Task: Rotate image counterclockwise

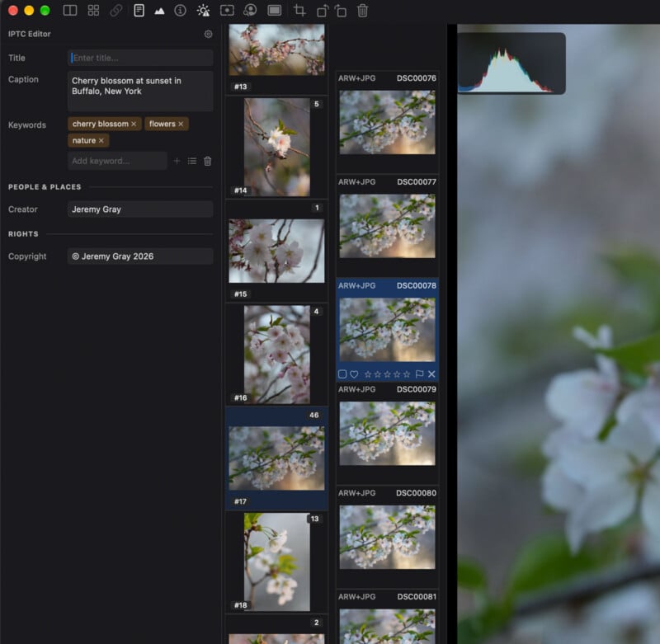Action: pos(323,11)
